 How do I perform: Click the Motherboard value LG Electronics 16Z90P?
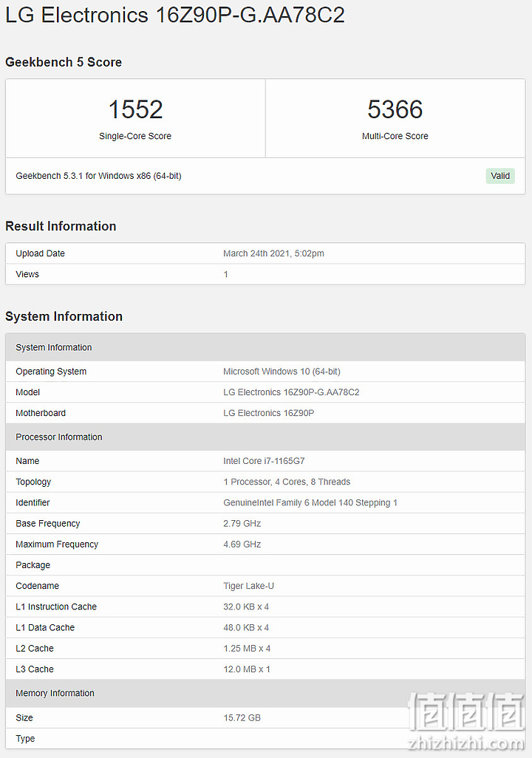click(268, 413)
